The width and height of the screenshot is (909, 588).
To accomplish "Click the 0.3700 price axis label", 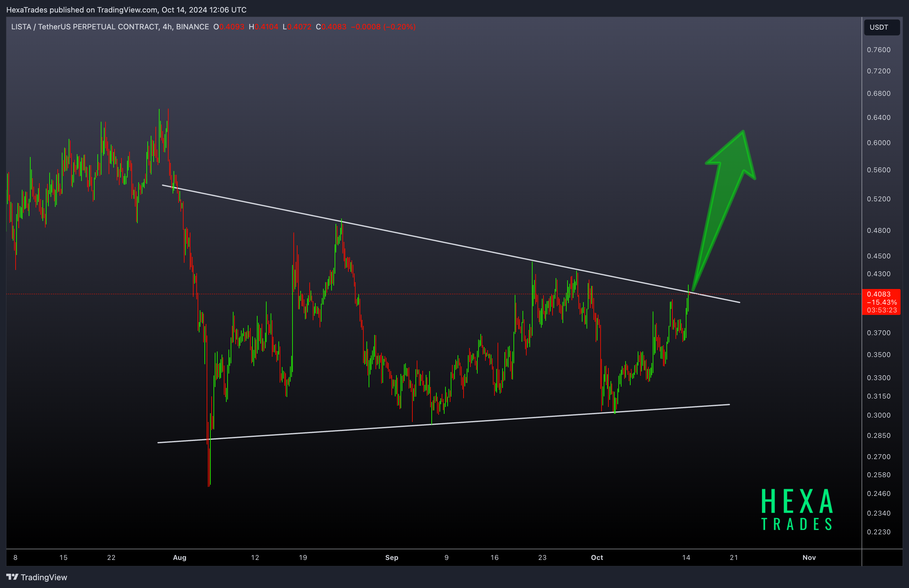I will point(878,333).
